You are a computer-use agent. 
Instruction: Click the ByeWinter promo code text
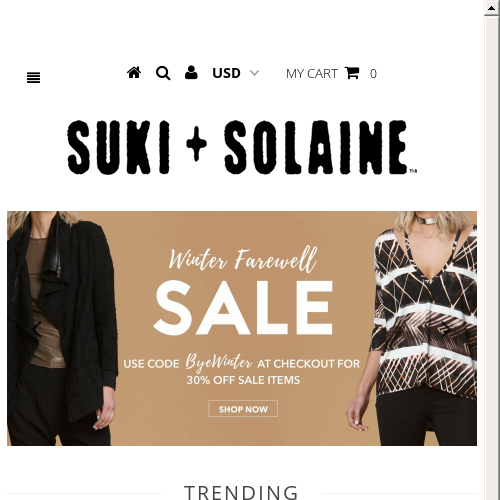pos(219,362)
